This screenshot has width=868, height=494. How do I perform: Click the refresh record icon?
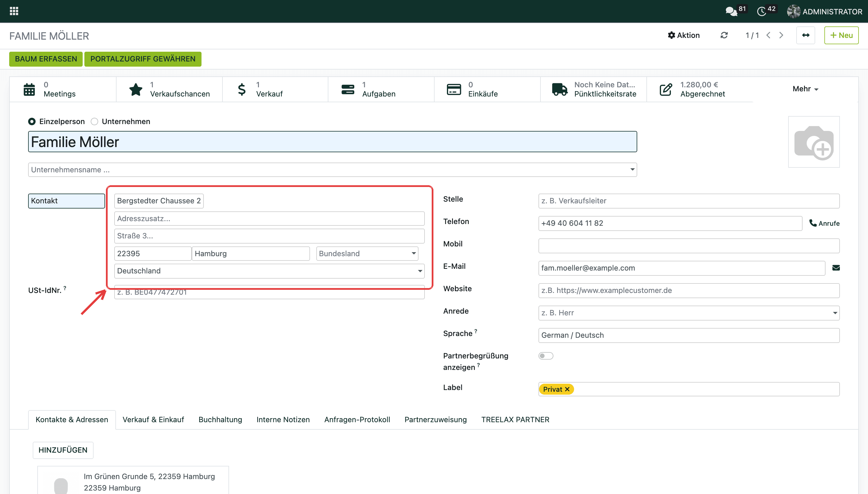(x=724, y=35)
